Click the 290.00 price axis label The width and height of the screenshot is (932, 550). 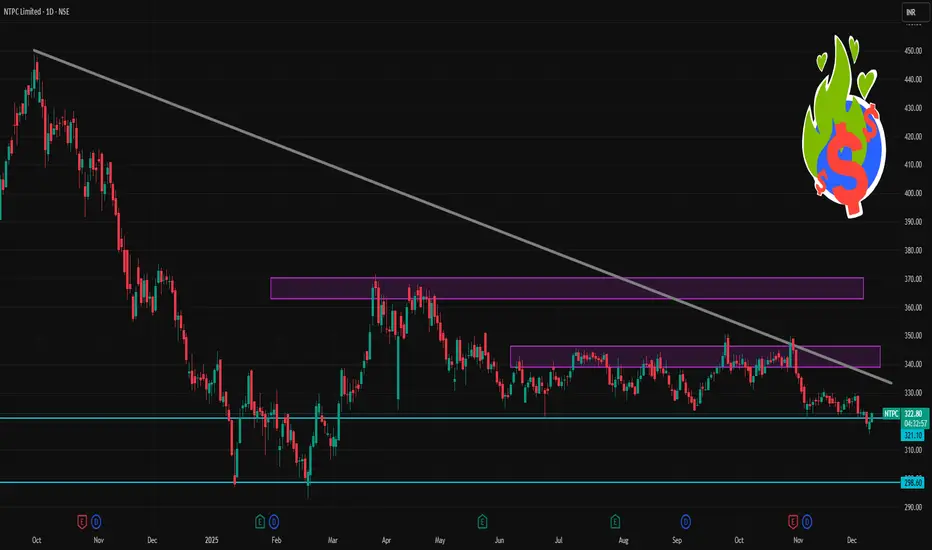(x=913, y=507)
